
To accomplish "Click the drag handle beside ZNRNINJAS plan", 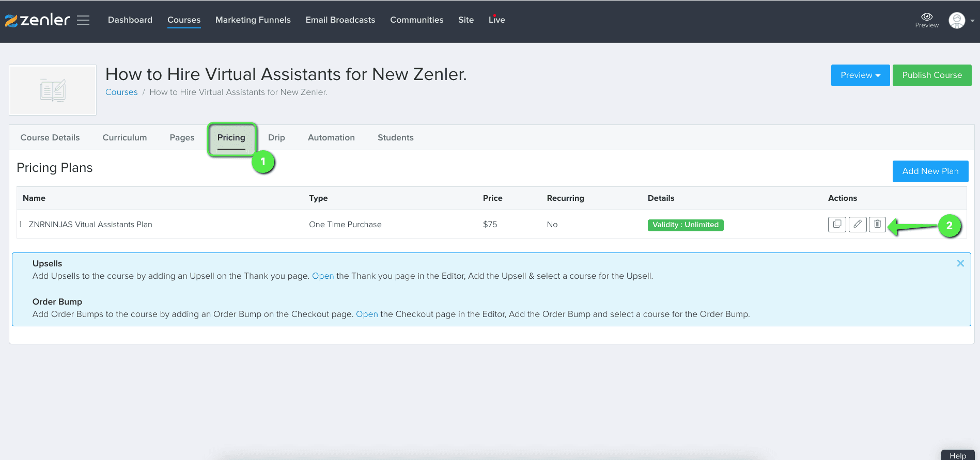I will [x=21, y=225].
